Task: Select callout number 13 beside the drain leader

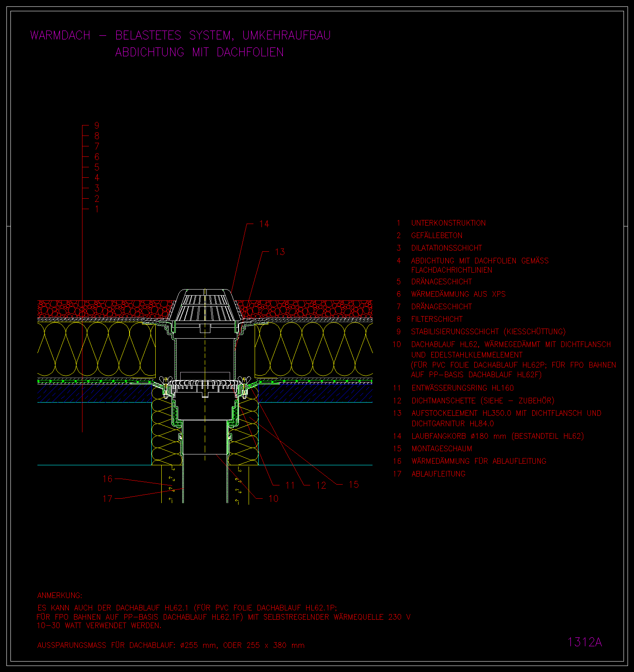Action: click(280, 252)
